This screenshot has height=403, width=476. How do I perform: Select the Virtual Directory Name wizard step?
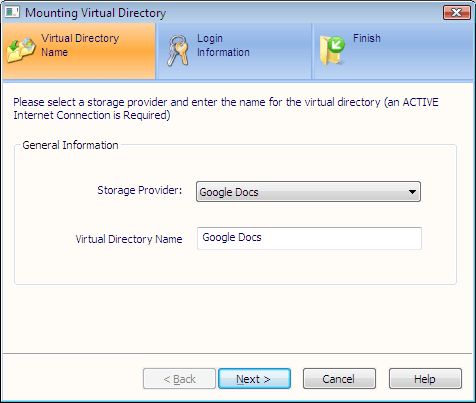79,51
